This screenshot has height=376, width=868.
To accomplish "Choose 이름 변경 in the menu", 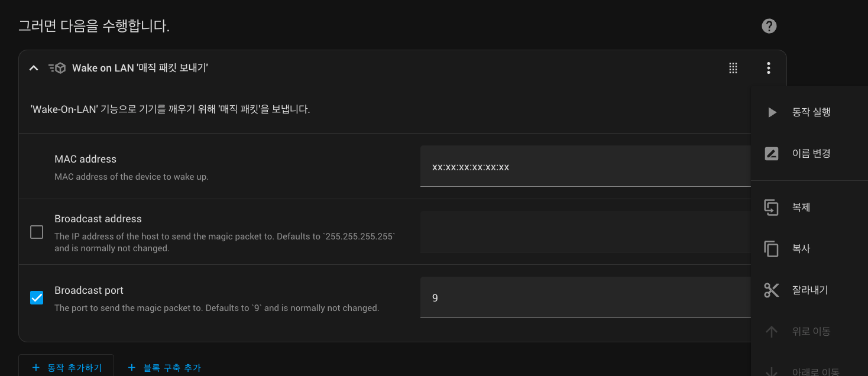I will coord(811,154).
